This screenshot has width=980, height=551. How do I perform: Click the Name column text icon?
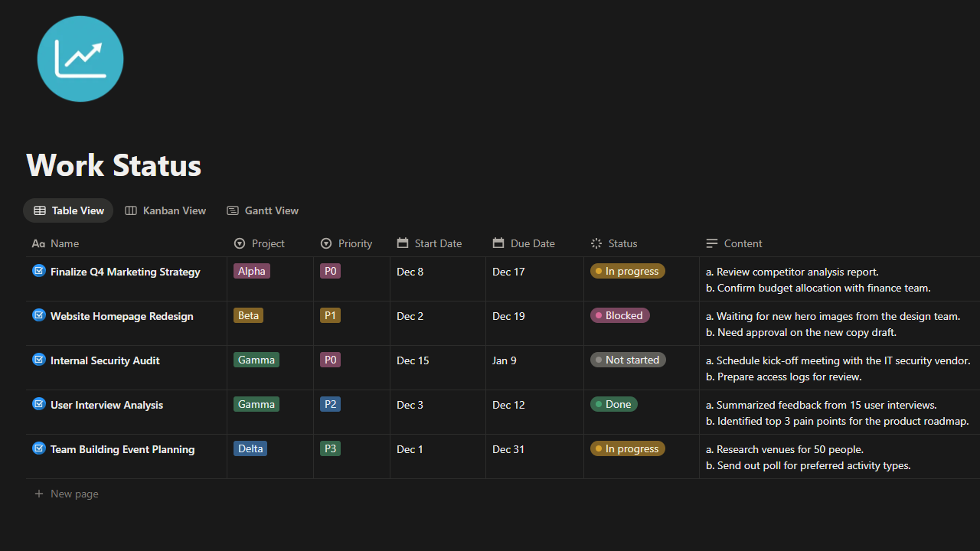[38, 243]
